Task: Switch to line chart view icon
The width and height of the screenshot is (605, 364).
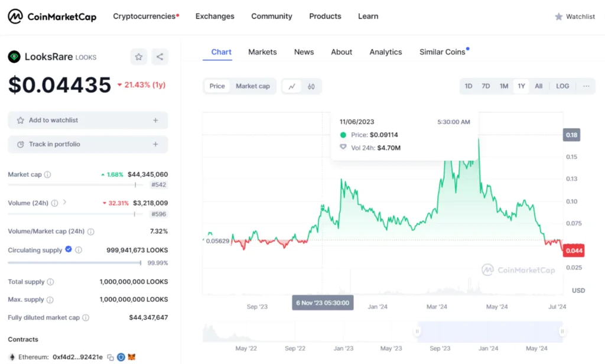Action: click(292, 86)
